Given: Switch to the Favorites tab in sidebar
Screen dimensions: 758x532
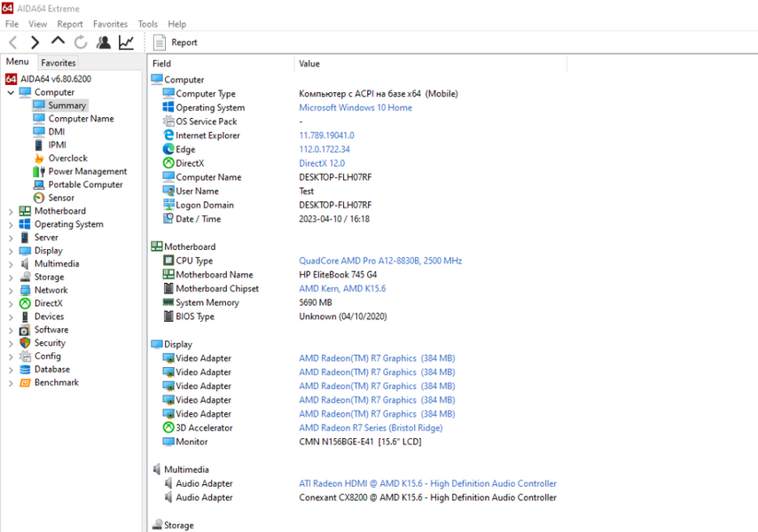Looking at the screenshot, I should click(x=58, y=63).
